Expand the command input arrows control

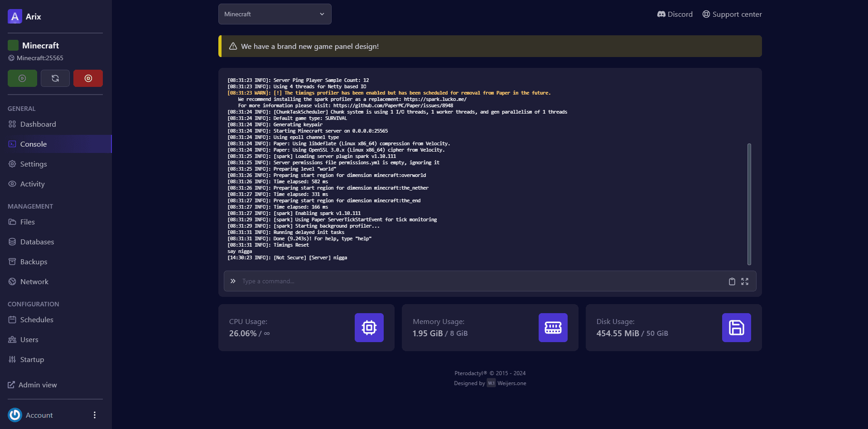tap(233, 281)
